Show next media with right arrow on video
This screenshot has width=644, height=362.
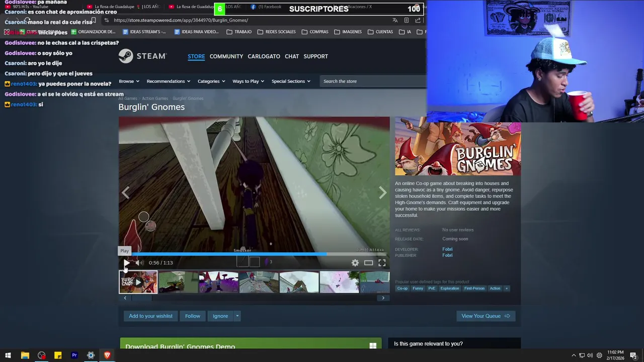[382, 192]
